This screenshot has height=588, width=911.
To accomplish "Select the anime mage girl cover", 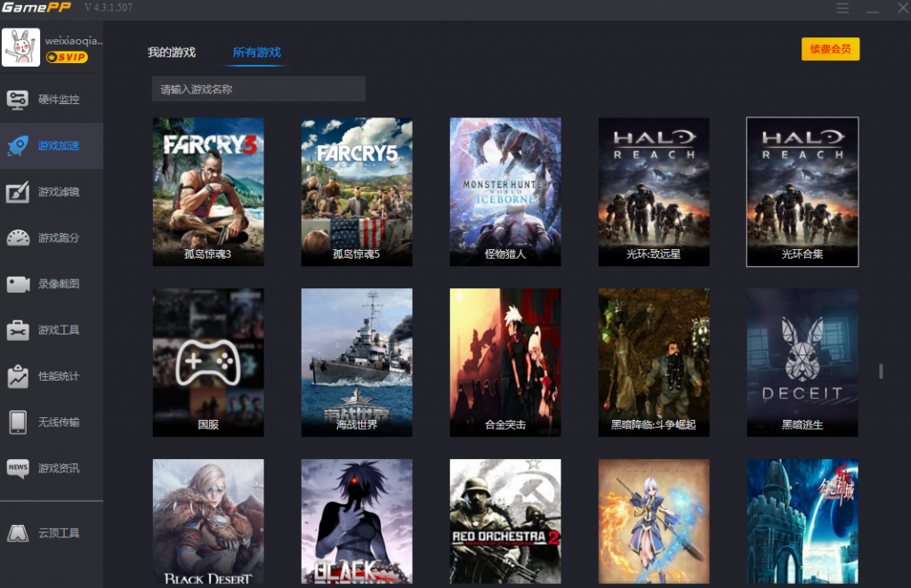I will [654, 521].
